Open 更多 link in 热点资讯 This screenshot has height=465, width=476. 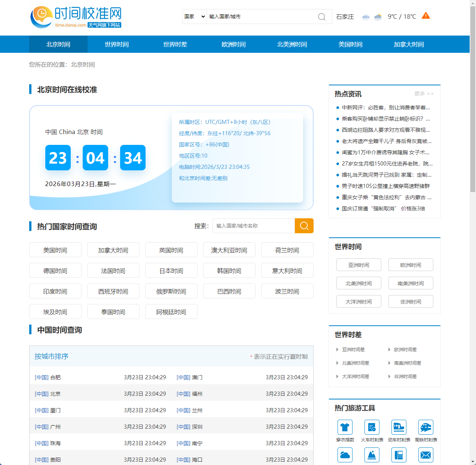(x=424, y=94)
